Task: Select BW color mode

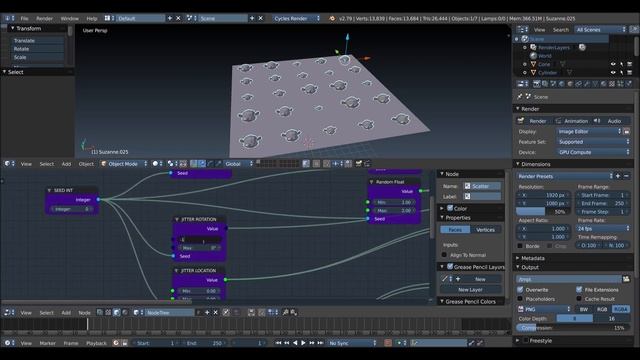Action: click(x=584, y=309)
